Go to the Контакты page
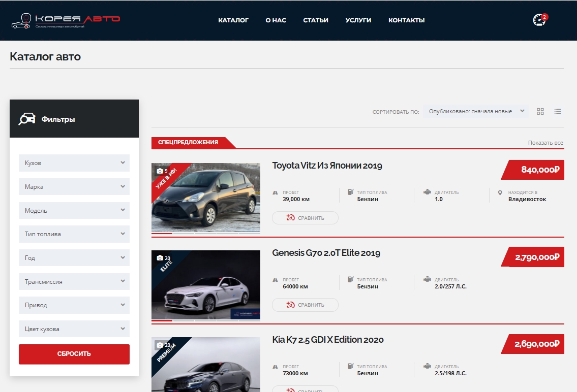Viewport: 577px width, 392px height. pos(406,20)
